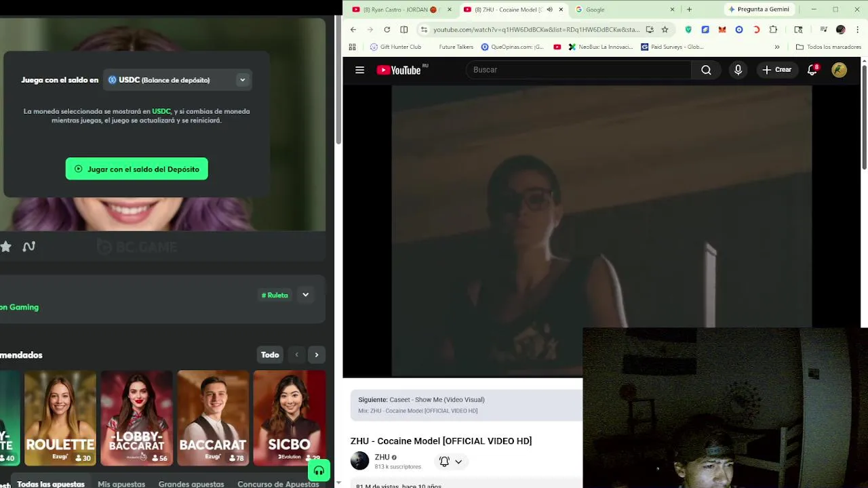Go back in Chrome
The height and width of the screenshot is (488, 868).
(353, 29)
